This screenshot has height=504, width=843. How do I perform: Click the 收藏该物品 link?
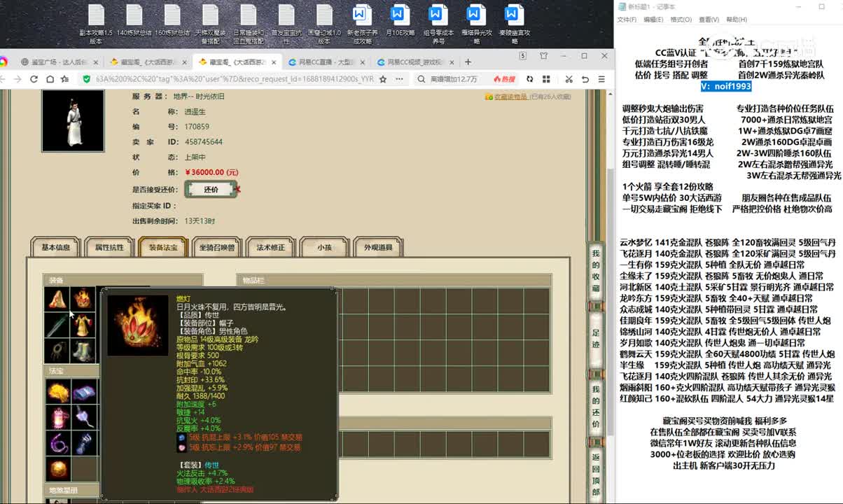pyautogui.click(x=510, y=97)
